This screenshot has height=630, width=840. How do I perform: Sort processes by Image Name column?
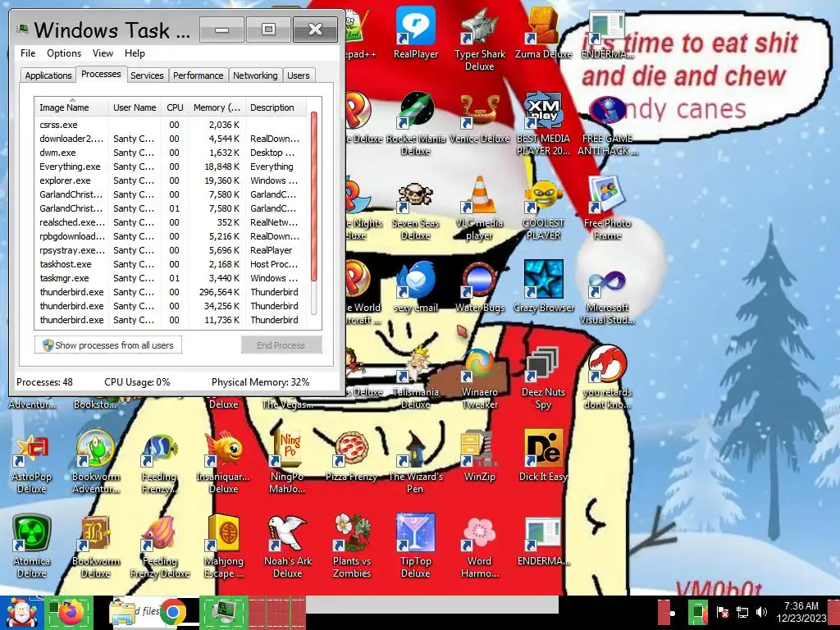pyautogui.click(x=72, y=107)
